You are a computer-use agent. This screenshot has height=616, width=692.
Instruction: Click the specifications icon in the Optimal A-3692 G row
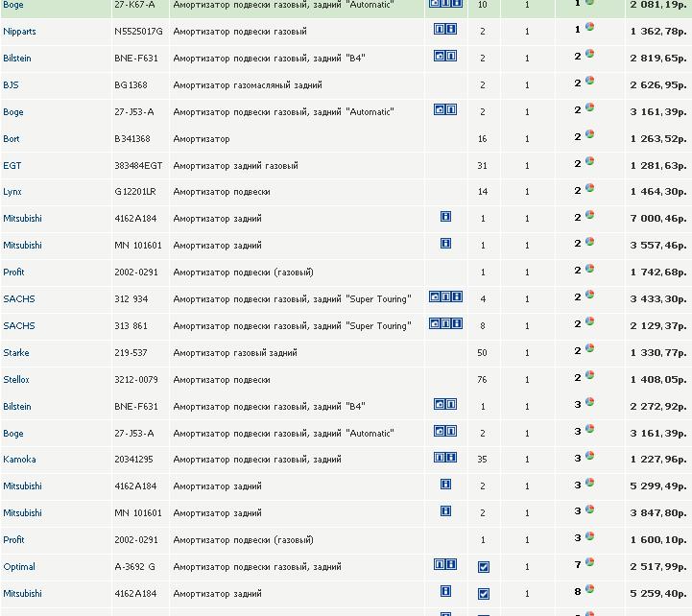click(x=440, y=564)
